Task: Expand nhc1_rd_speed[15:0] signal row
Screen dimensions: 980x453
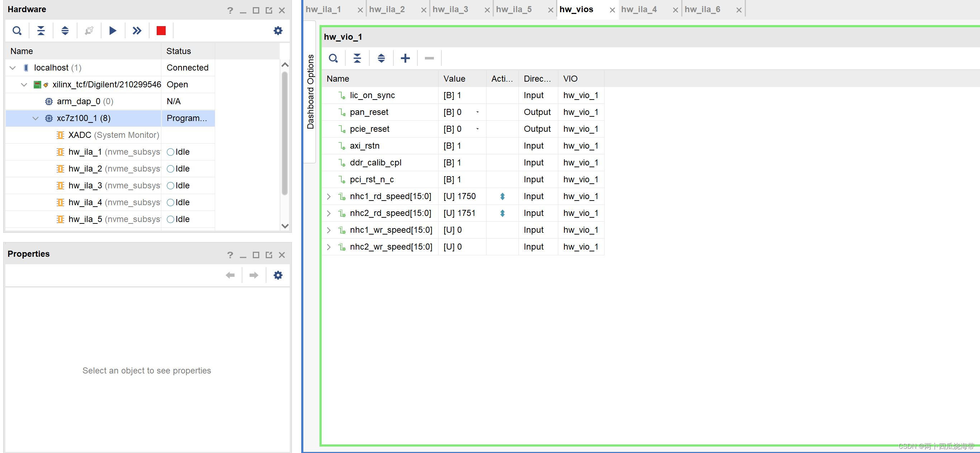Action: click(330, 196)
